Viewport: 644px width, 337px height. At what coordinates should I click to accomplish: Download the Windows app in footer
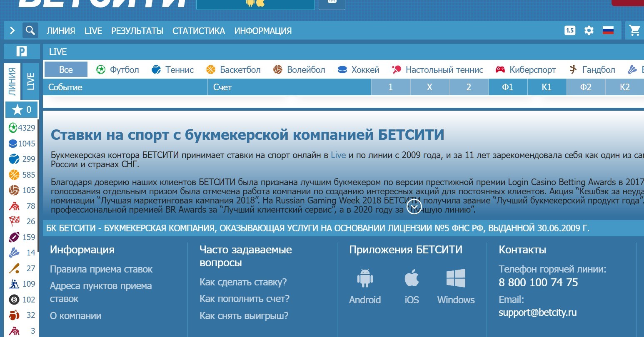(456, 287)
